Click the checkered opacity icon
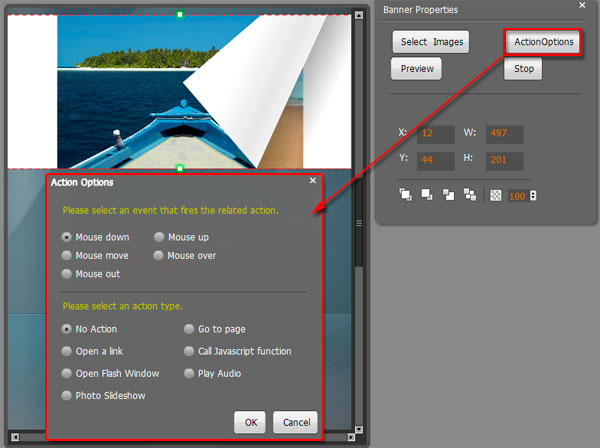Image resolution: width=600 pixels, height=448 pixels. 495,194
